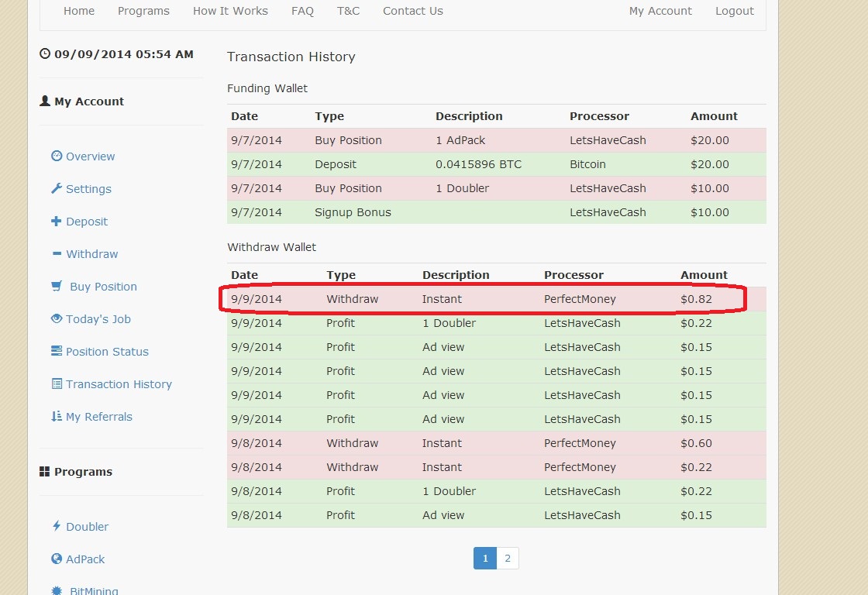Click the Today's Job eye icon
Screen dimensions: 868x595
56,318
